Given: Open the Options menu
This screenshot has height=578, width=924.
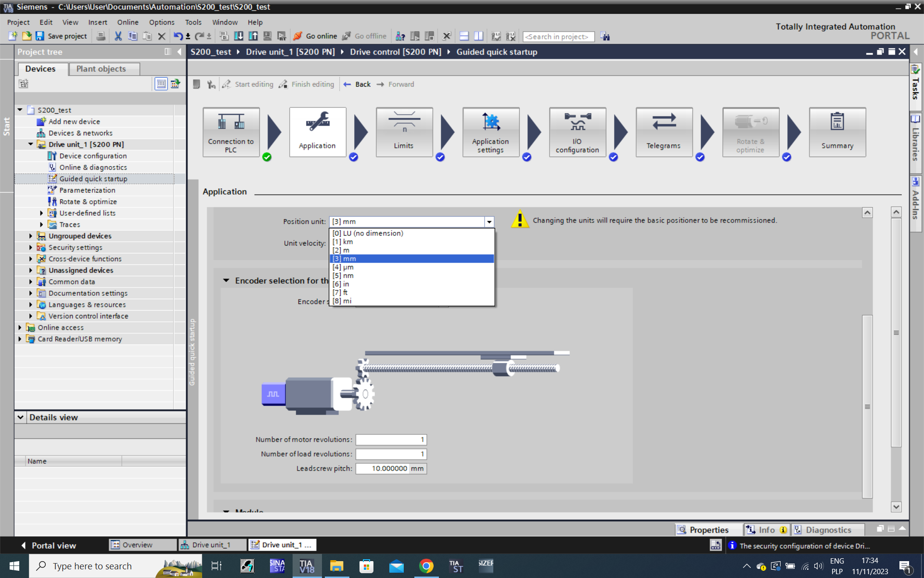Looking at the screenshot, I should [161, 22].
